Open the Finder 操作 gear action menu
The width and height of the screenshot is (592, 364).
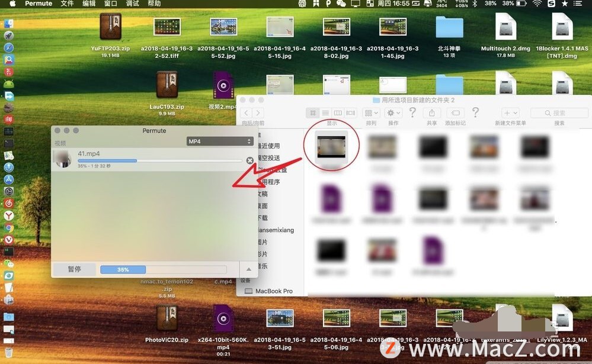393,113
